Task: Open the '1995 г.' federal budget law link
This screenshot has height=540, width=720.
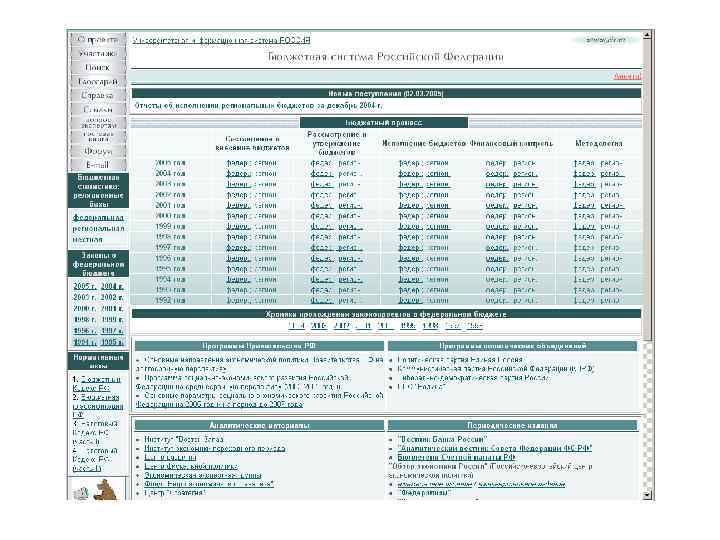Action: (112, 342)
